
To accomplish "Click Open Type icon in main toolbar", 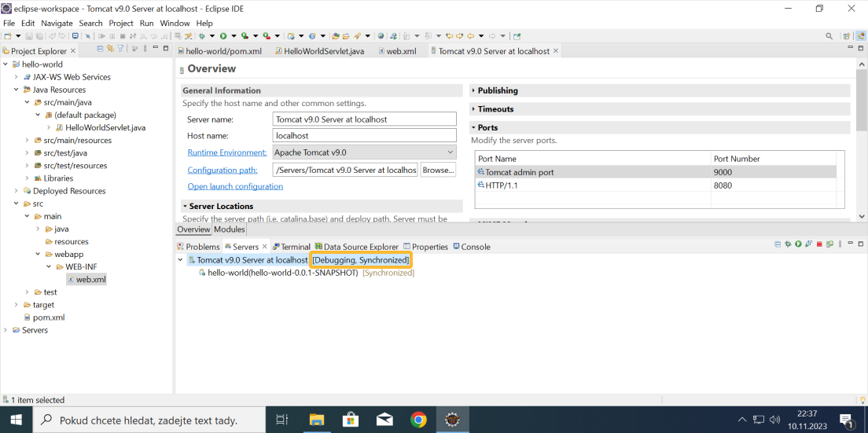I will [x=336, y=36].
